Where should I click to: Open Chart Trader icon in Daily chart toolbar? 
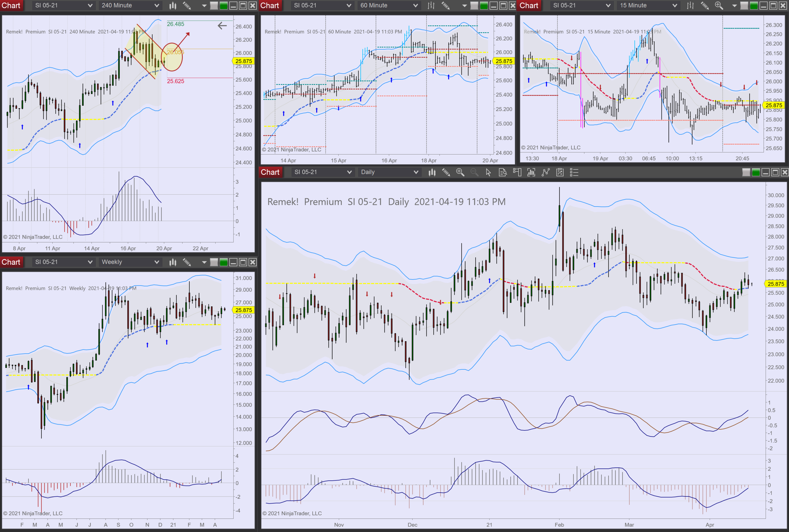pyautogui.click(x=517, y=172)
